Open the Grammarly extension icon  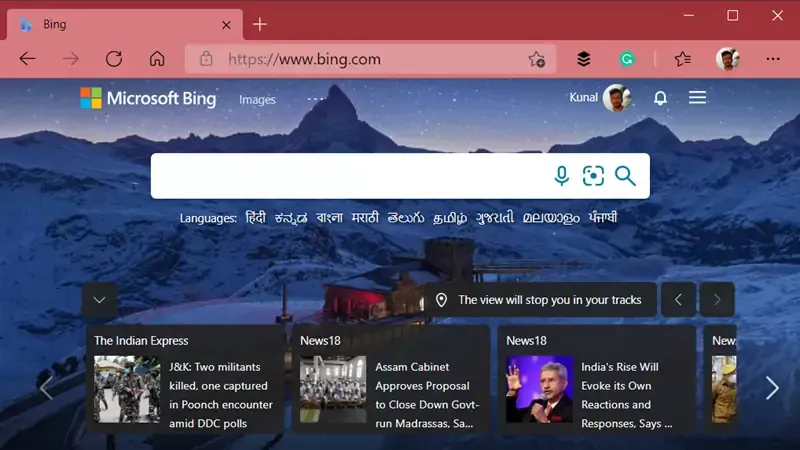(x=627, y=59)
